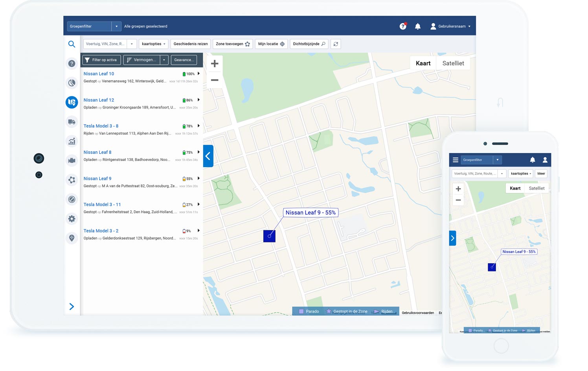
Task: Switch phone map to Satelliet view
Action: (537, 188)
